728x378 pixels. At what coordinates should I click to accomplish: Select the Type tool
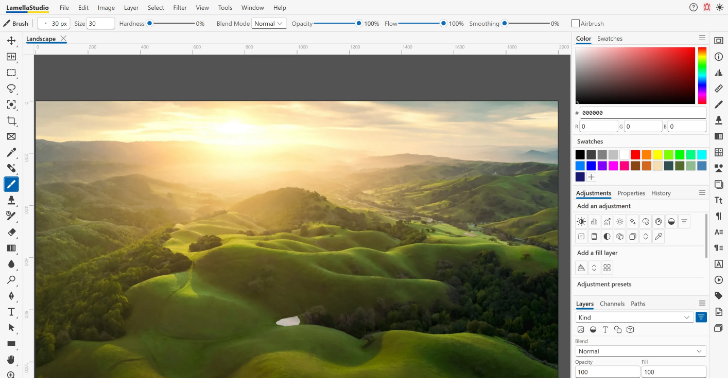[11, 312]
